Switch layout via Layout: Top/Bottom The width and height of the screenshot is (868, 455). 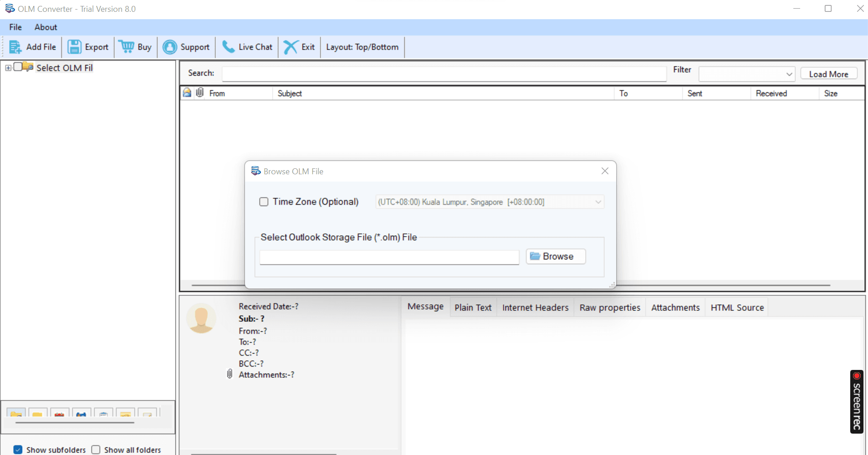(362, 47)
